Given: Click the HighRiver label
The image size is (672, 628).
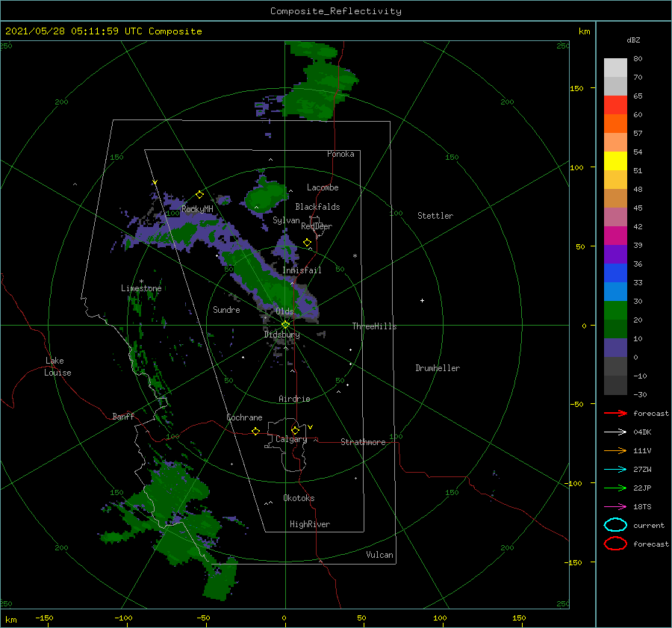Looking at the screenshot, I should [310, 524].
